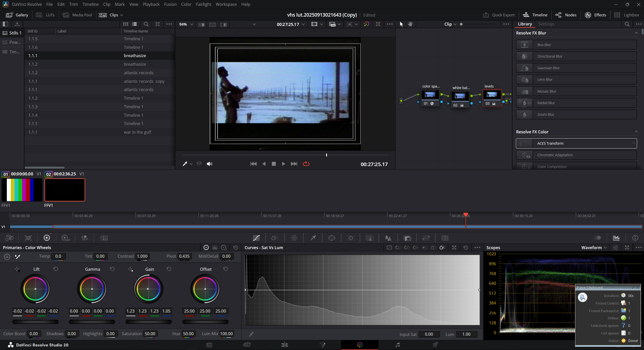Select the hand pan tool in node editor
The width and height of the screenshot is (644, 350).
[x=410, y=24]
